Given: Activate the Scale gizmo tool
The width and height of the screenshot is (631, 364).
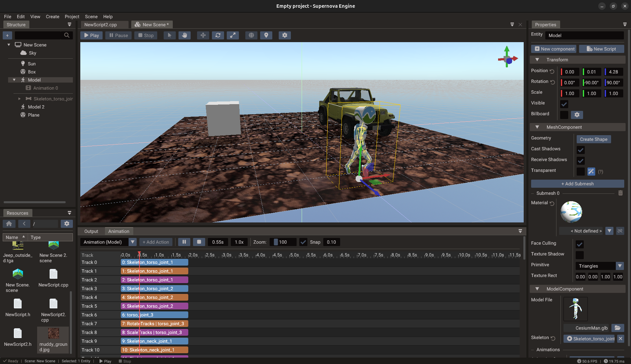Looking at the screenshot, I should coord(233,35).
